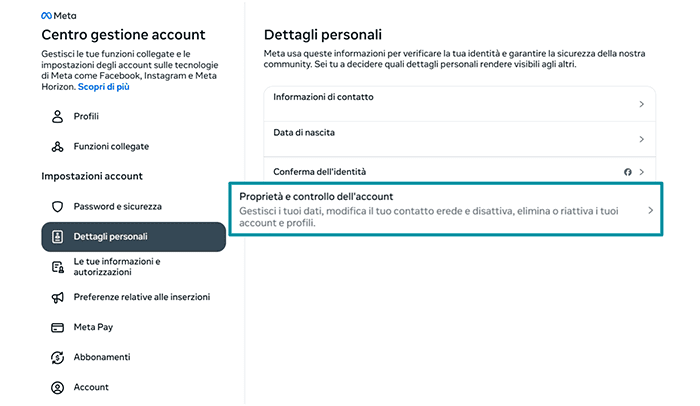Expand Conferma dell'identità chevron arrow

pyautogui.click(x=641, y=172)
